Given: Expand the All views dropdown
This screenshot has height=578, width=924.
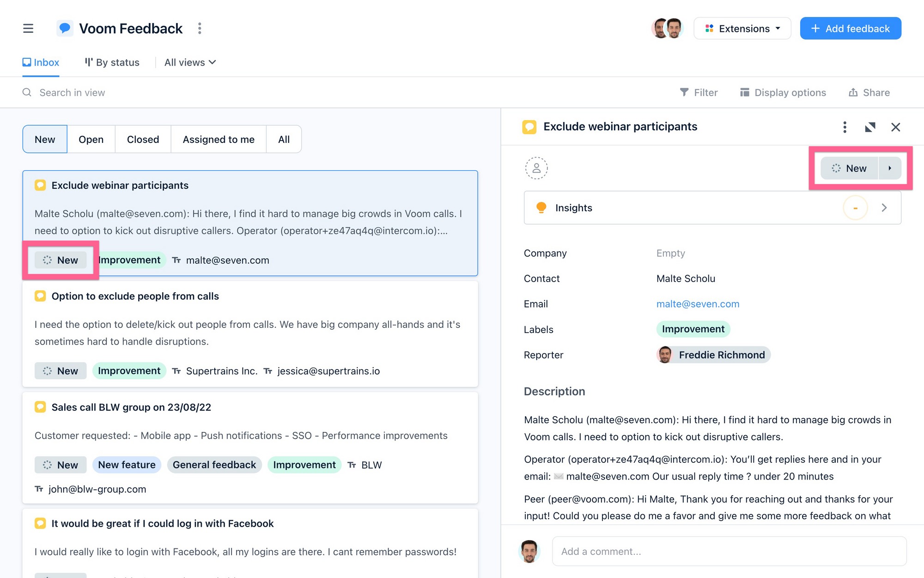Looking at the screenshot, I should (190, 62).
